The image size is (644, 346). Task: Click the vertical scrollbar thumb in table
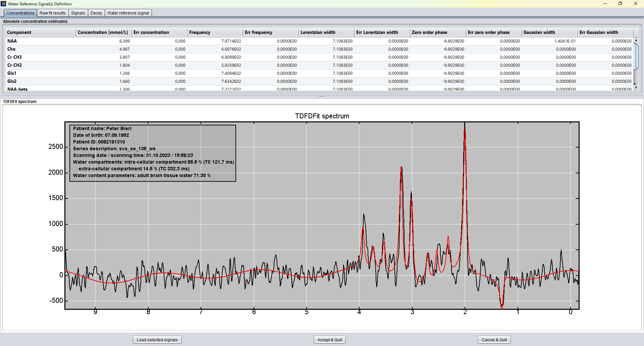coord(636,56)
